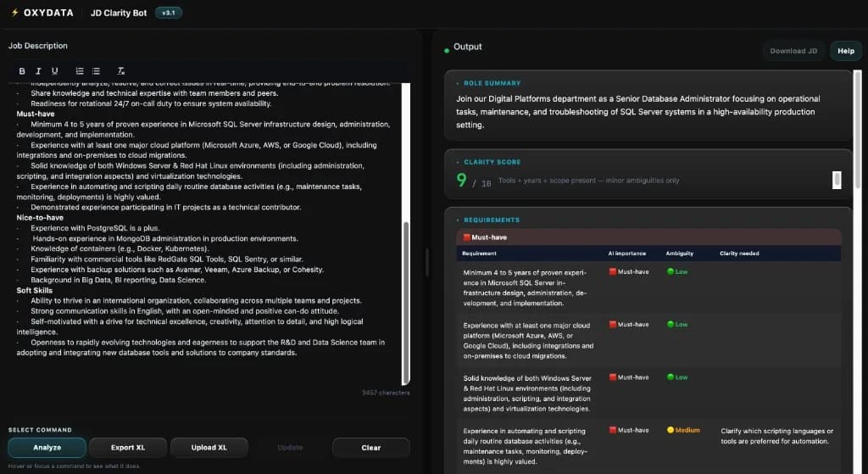
Task: Click the 'Background in Big Data' line
Action: [x=119, y=280]
